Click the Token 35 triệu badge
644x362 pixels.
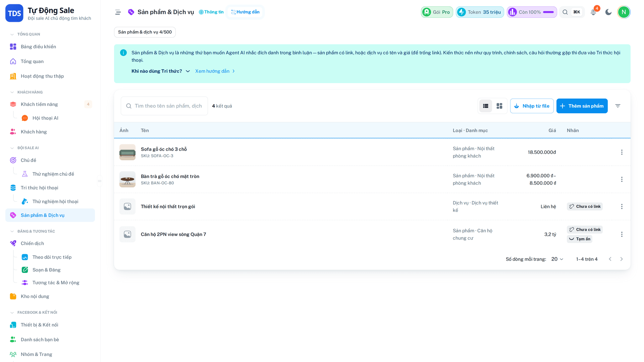click(480, 12)
